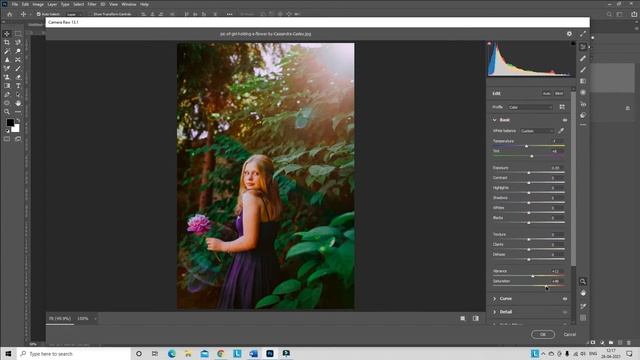
Task: Select the Graduated Filter tool
Action: coord(583,81)
